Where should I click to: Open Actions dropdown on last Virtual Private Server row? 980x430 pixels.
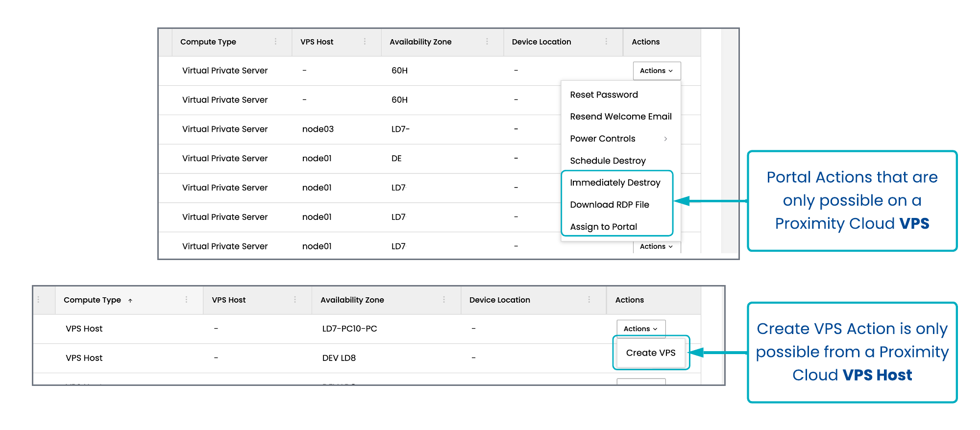click(x=656, y=246)
